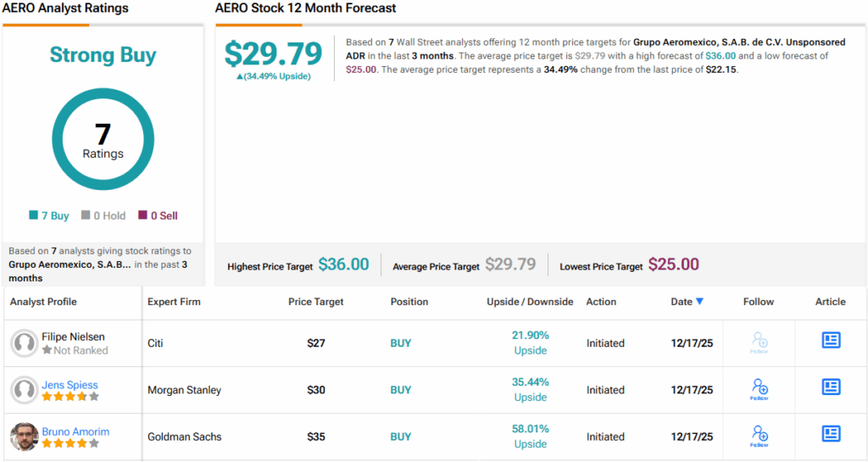Viewport: 868px width, 462px height.
Task: Open article icon for Bruno Amorim row
Action: tap(831, 434)
